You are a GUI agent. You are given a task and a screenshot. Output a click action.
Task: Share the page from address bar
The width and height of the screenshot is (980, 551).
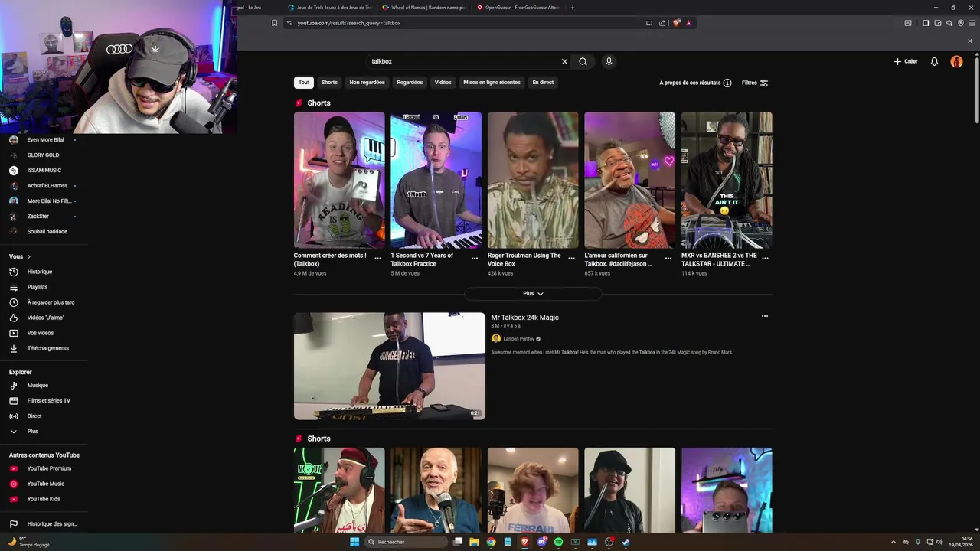(662, 23)
